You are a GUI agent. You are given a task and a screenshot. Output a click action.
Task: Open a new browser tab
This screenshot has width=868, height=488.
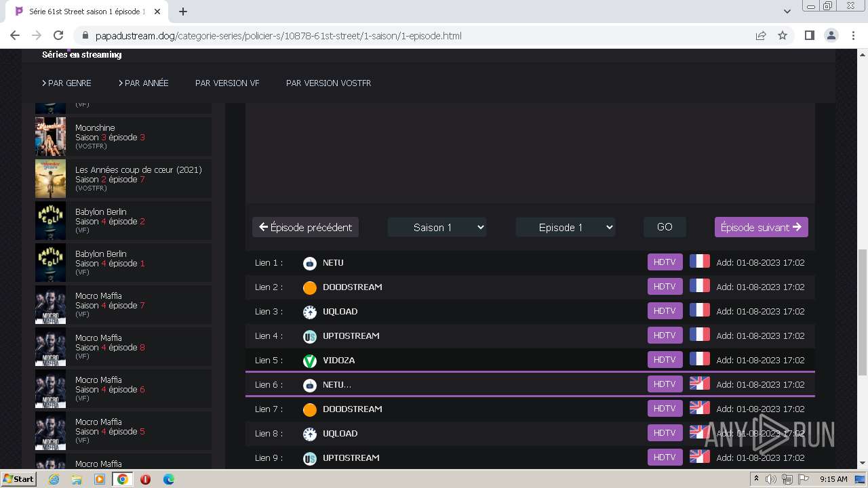coord(183,12)
